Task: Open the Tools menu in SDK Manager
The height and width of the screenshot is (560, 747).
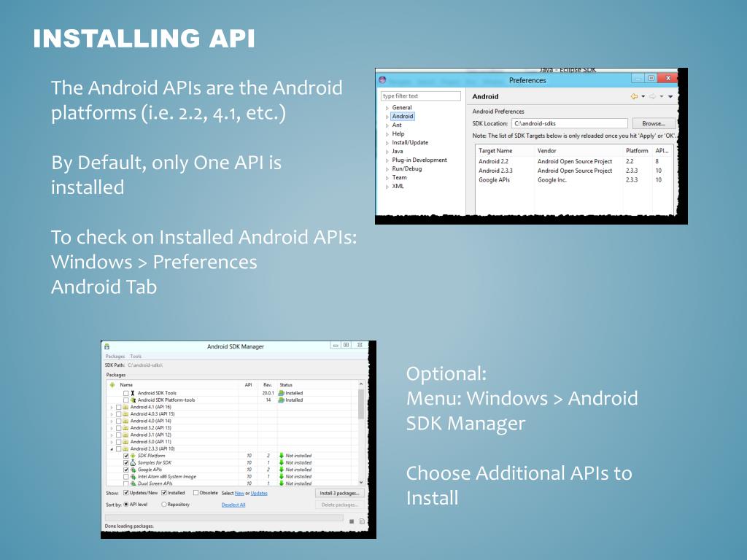Action: (136, 356)
